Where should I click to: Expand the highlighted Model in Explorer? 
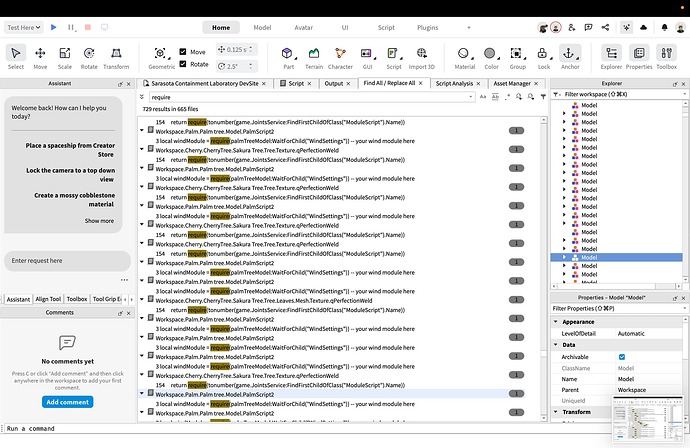pyautogui.click(x=564, y=257)
